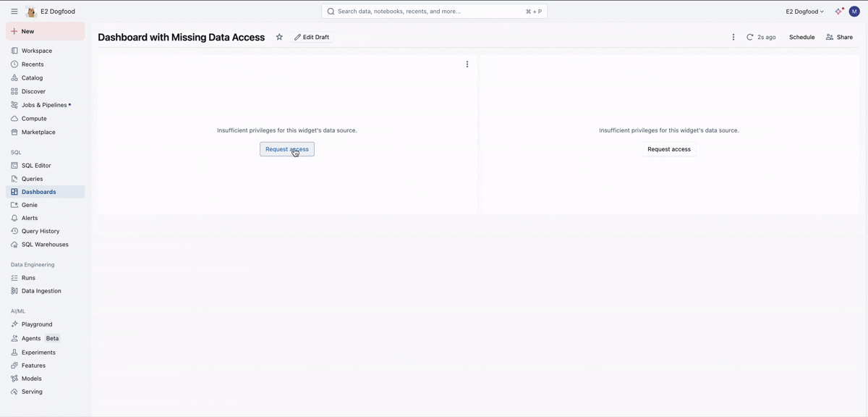The image size is (868, 417).
Task: Open the AI Playground
Action: [x=45, y=324]
